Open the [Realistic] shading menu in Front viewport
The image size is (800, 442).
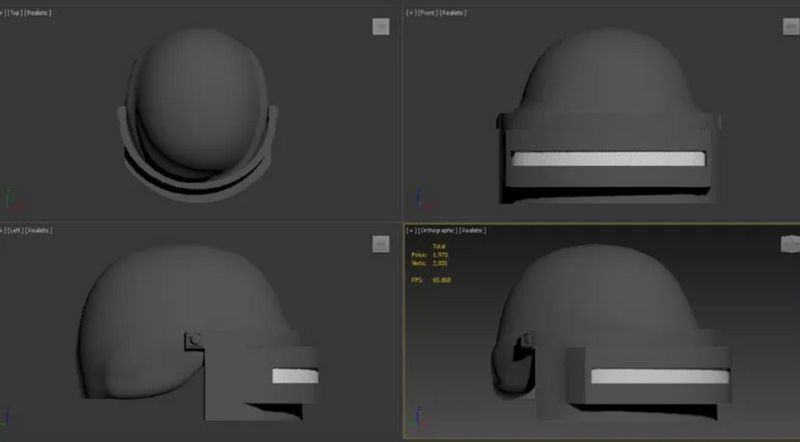(453, 13)
